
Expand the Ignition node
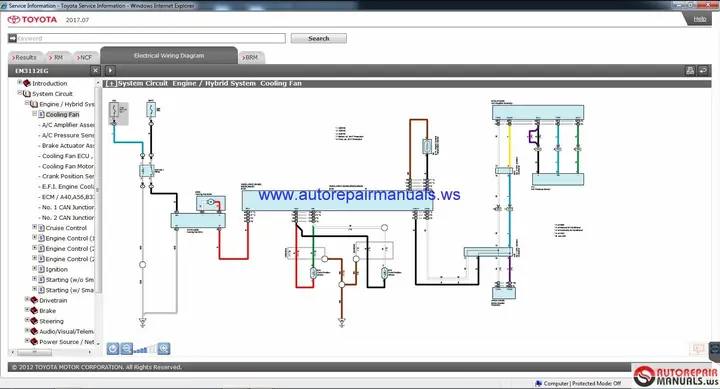pos(34,268)
